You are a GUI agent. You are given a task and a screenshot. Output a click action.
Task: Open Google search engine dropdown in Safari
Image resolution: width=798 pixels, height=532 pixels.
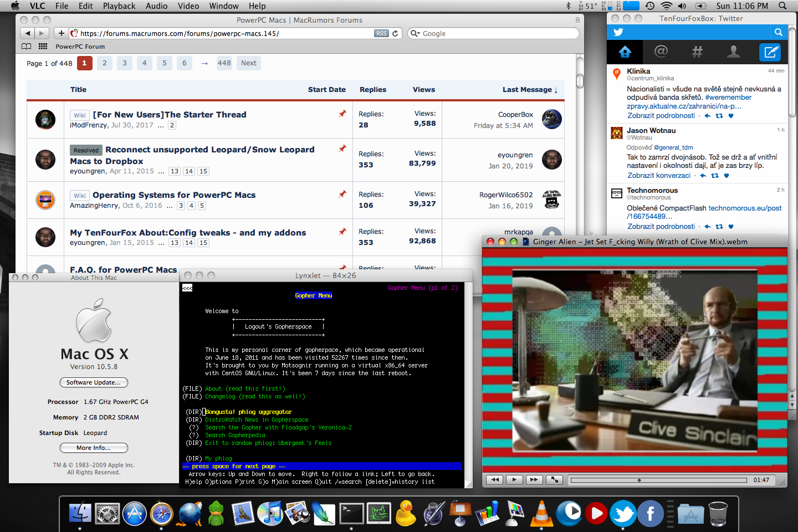(415, 33)
